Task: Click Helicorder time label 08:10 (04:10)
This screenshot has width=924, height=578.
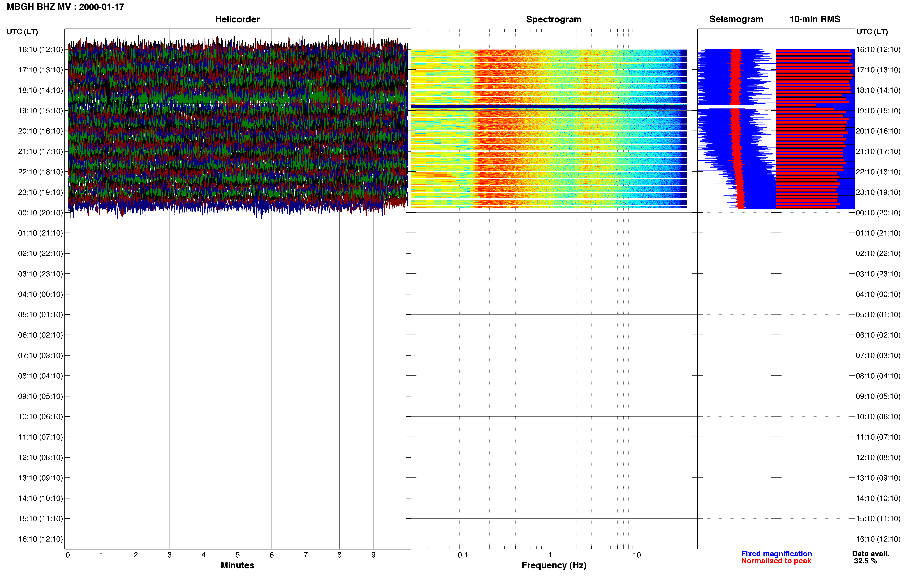Action: click(x=41, y=376)
